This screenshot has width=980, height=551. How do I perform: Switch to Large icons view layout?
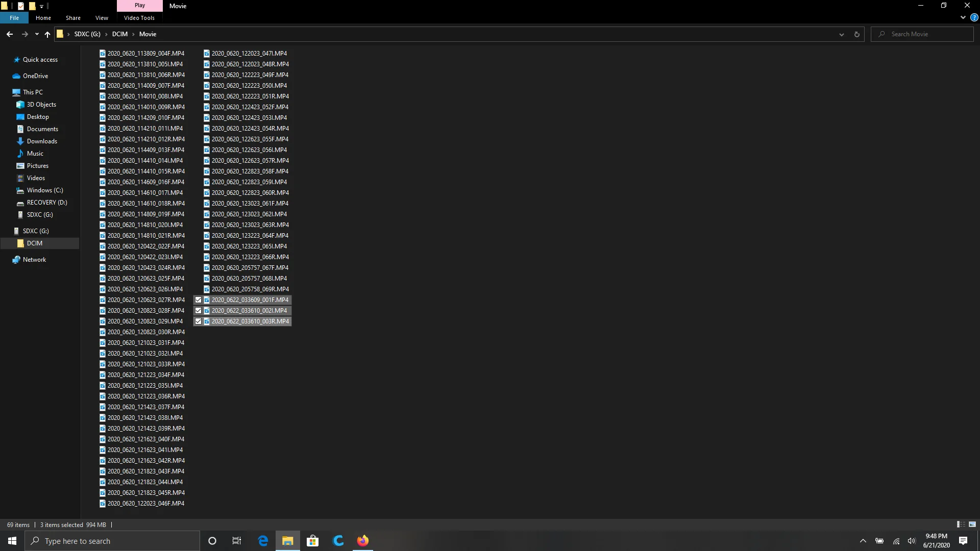coord(972,524)
